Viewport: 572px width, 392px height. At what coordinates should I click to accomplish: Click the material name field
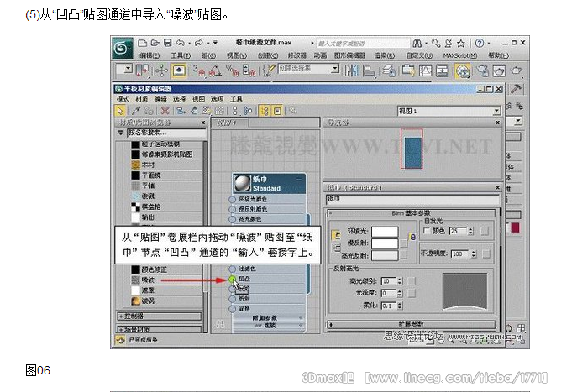[x=412, y=199]
